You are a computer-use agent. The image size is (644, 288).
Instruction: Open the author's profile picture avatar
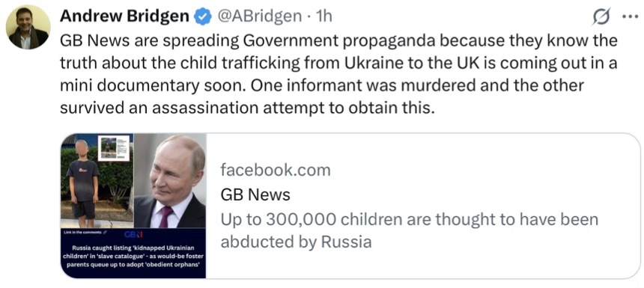tap(28, 27)
